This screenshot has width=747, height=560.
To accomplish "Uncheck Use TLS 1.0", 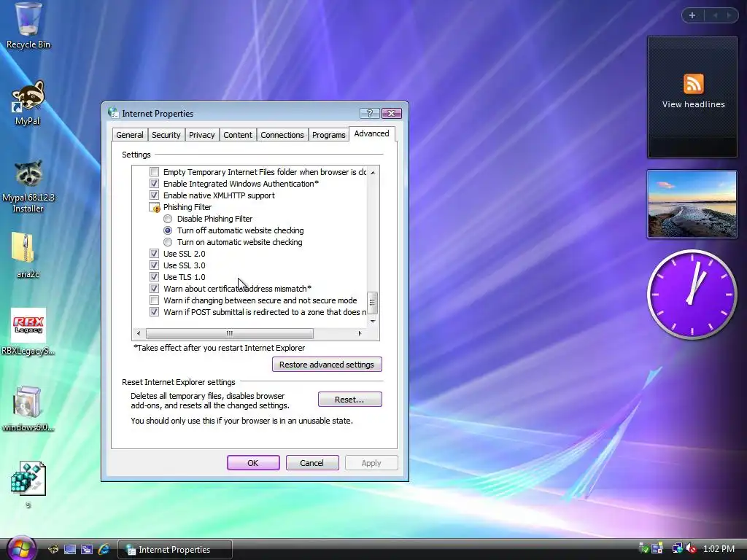I will tap(154, 276).
